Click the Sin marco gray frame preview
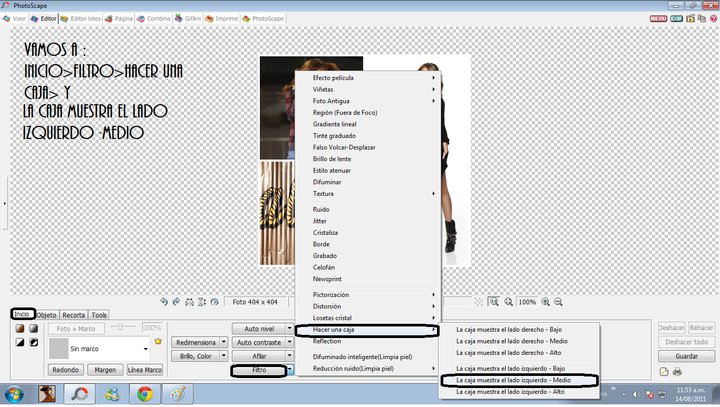The width and height of the screenshot is (720, 407). [59, 349]
